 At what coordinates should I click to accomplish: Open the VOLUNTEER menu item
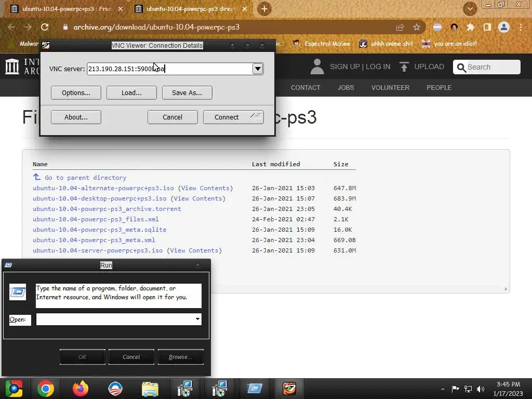[390, 87]
